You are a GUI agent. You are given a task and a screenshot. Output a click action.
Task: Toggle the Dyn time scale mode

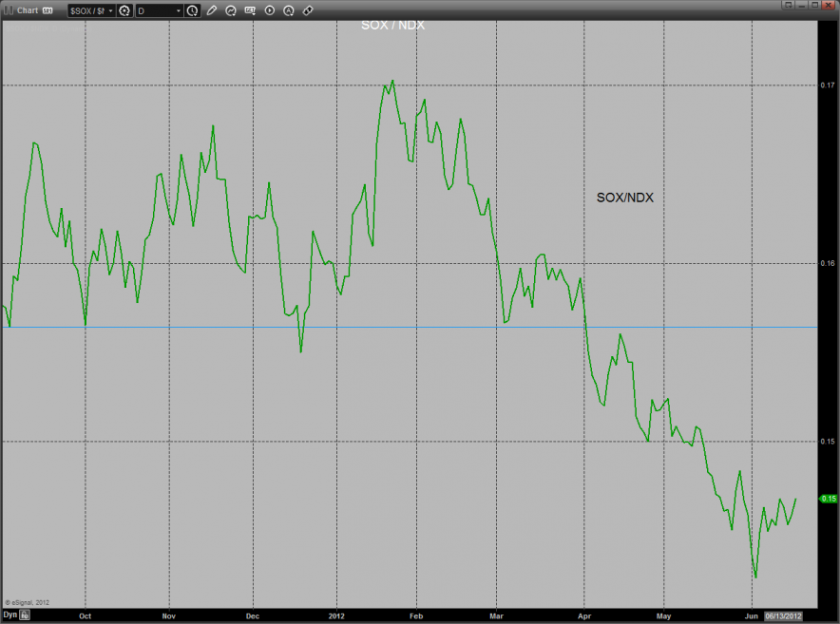[10, 615]
